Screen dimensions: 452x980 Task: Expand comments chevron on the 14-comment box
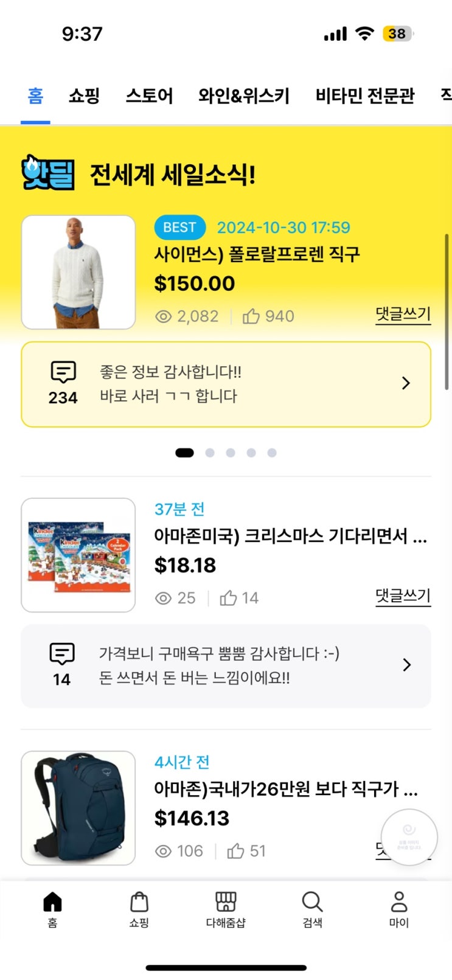pyautogui.click(x=406, y=665)
